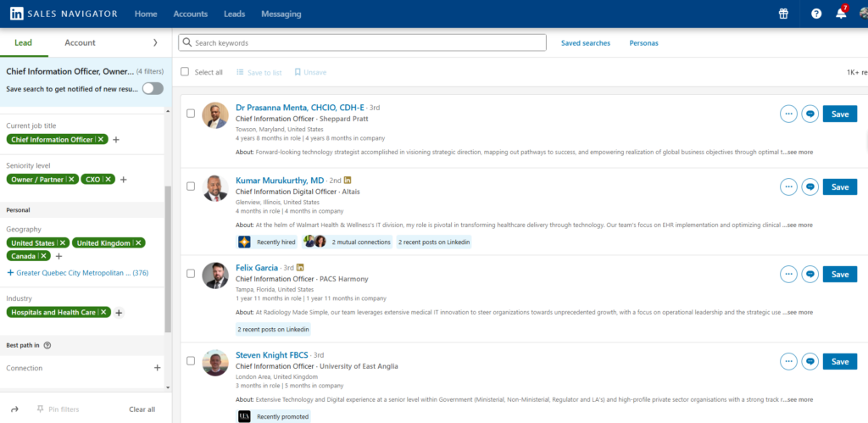Message Felix Garcia via chat icon
This screenshot has width=868, height=423.
point(810,274)
